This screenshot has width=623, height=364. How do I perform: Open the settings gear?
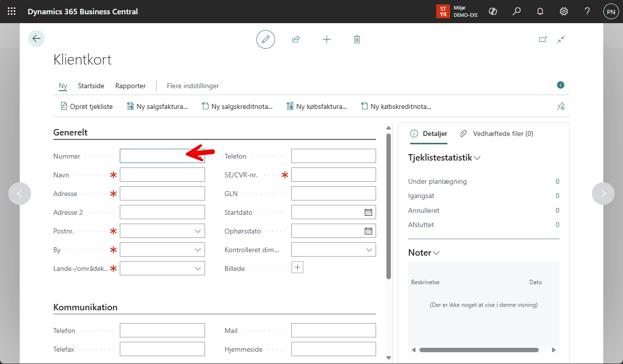(x=564, y=11)
